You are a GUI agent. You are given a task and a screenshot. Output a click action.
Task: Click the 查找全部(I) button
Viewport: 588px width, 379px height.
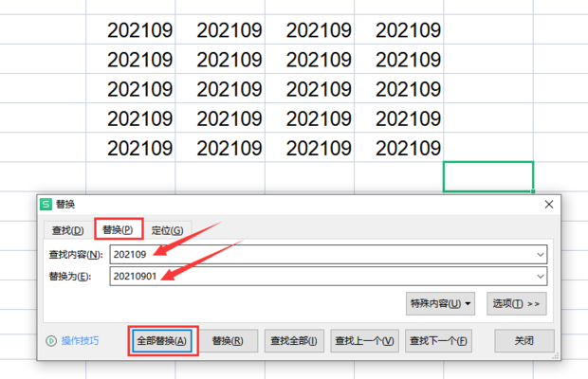tap(293, 340)
